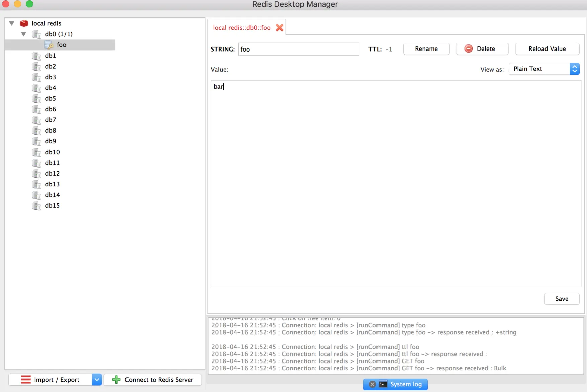Open the View as Plain Text dropdown
The width and height of the screenshot is (587, 392).
point(544,69)
